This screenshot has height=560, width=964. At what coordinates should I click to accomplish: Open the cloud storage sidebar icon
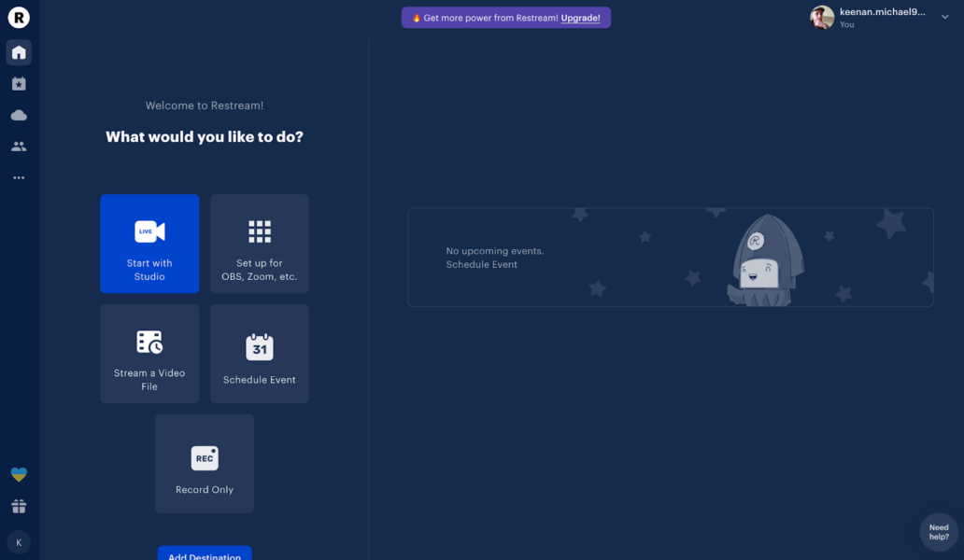(x=19, y=116)
